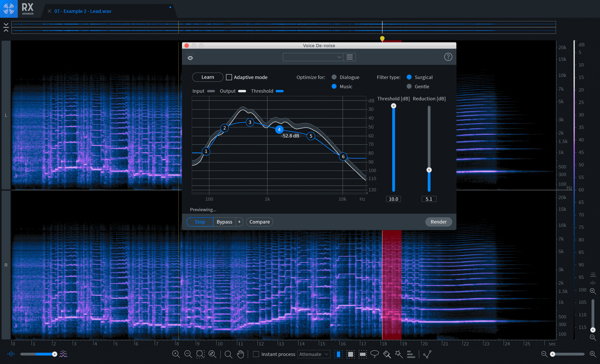The image size is (600, 364).
Task: Click the Render button
Action: (438, 222)
